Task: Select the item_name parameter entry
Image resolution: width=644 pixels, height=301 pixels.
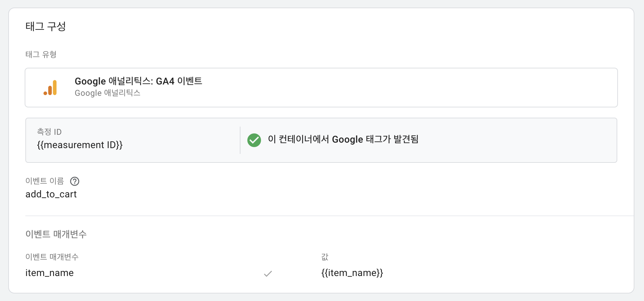Action: 50,273
